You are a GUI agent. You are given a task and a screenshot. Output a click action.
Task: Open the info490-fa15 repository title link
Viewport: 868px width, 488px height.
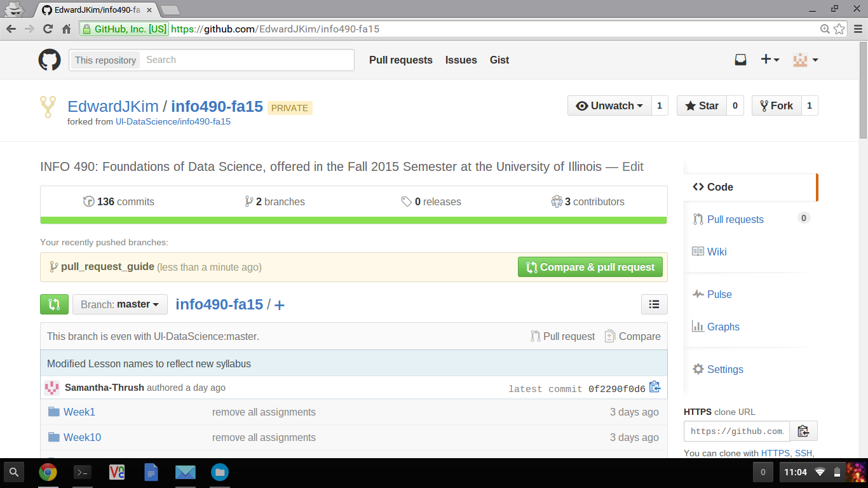[217, 107]
